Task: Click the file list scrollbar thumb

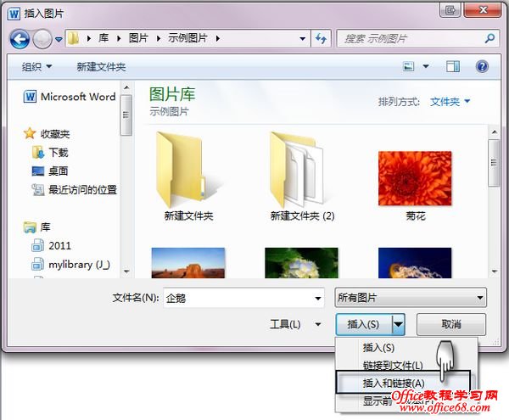Action: click(x=494, y=163)
